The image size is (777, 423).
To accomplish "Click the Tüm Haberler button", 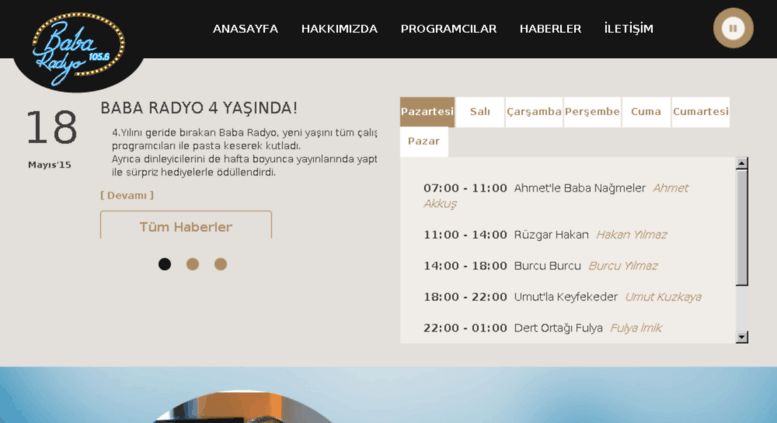I will click(x=186, y=226).
